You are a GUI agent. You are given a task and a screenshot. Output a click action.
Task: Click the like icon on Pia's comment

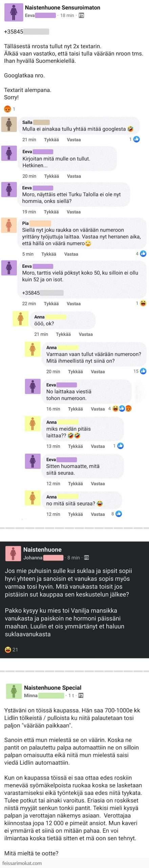(x=143, y=253)
